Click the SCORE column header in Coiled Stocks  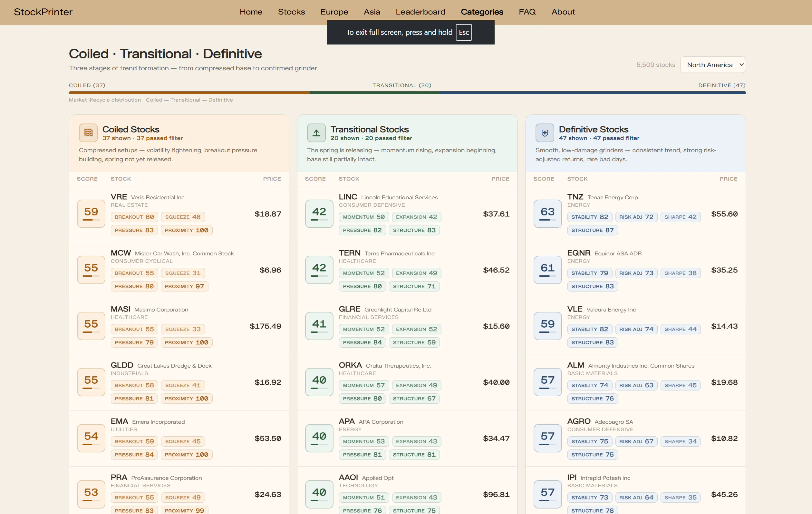point(87,179)
